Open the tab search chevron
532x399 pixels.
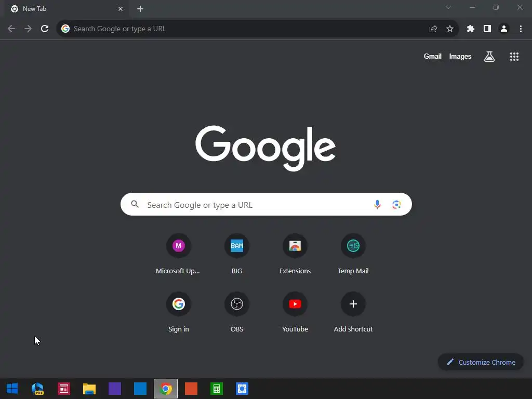(448, 7)
